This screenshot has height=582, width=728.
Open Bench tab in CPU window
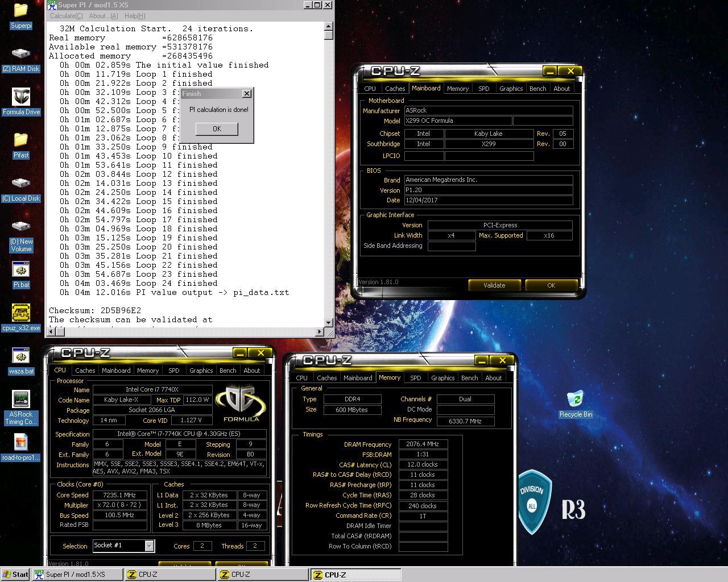(x=227, y=371)
